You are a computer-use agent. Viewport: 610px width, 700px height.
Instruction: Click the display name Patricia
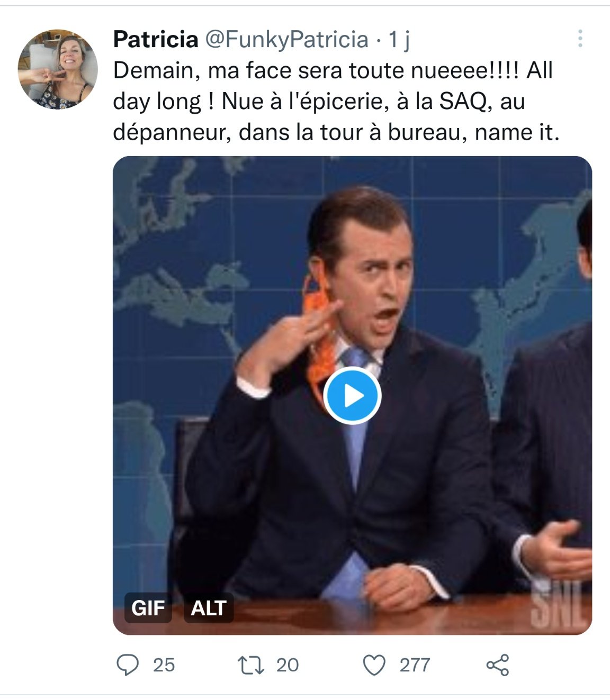click(156, 39)
